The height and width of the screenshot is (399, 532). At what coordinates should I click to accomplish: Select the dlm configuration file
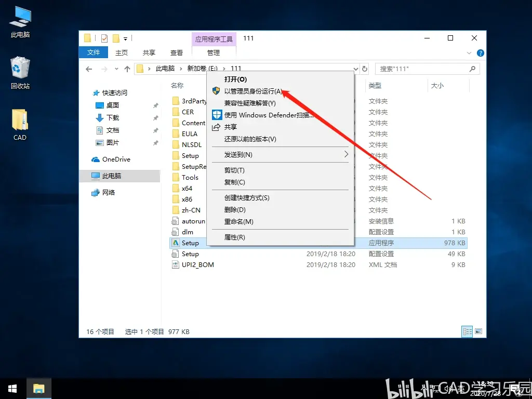(x=182, y=232)
